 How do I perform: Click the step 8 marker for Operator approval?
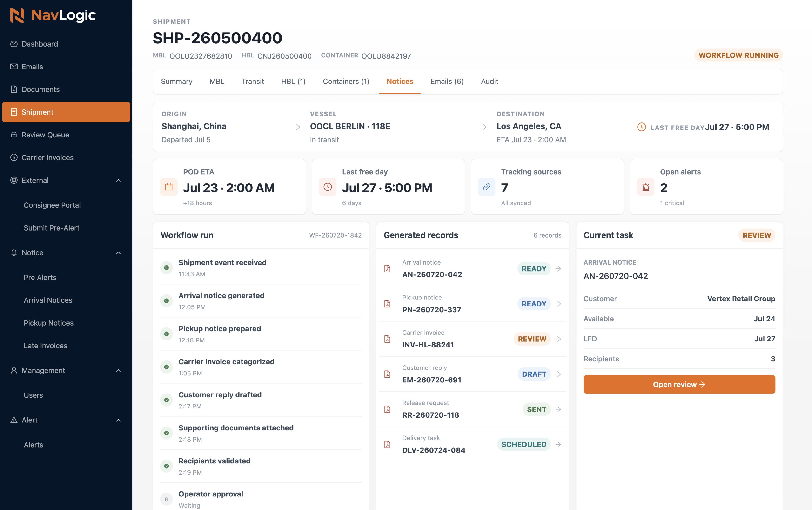166,499
